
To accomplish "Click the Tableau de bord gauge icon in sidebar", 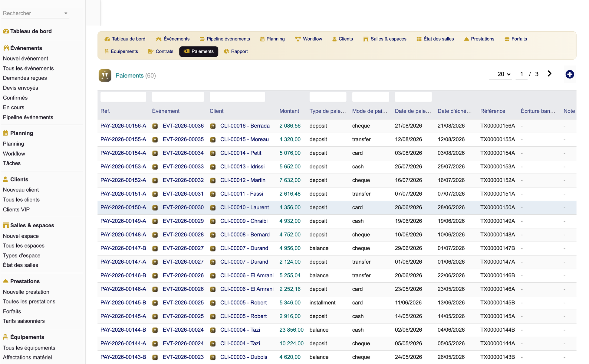I will [x=6, y=31].
